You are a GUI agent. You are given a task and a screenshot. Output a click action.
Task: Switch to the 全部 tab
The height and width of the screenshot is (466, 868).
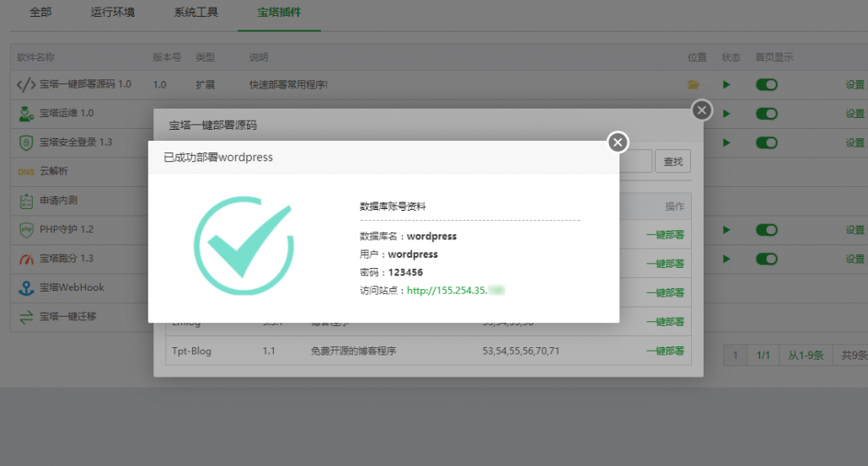[x=40, y=12]
